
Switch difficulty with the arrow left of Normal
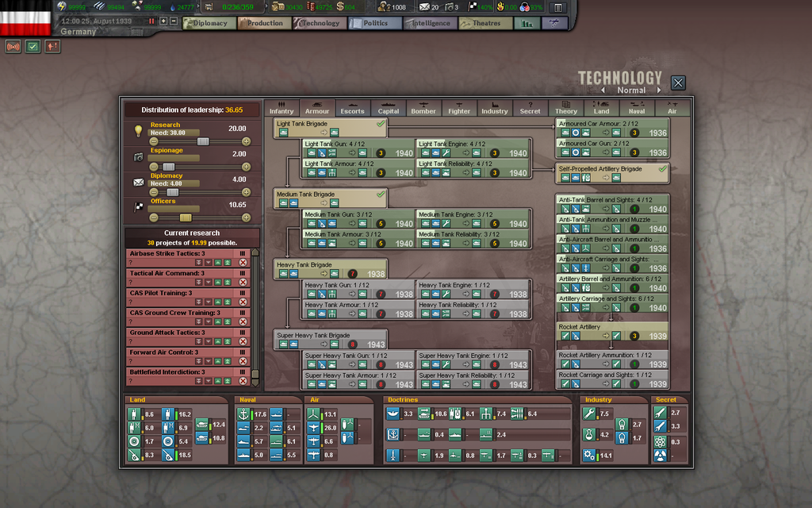603,90
